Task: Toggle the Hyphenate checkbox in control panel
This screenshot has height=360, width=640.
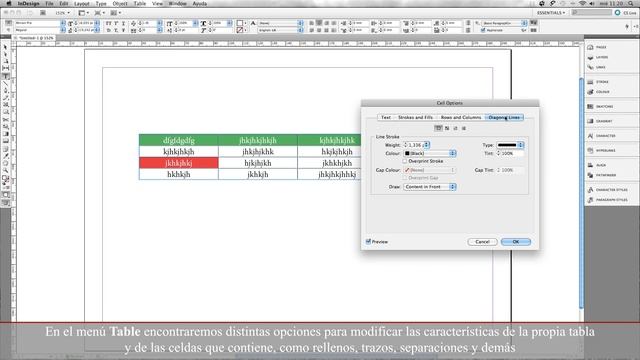Action: coord(484,30)
